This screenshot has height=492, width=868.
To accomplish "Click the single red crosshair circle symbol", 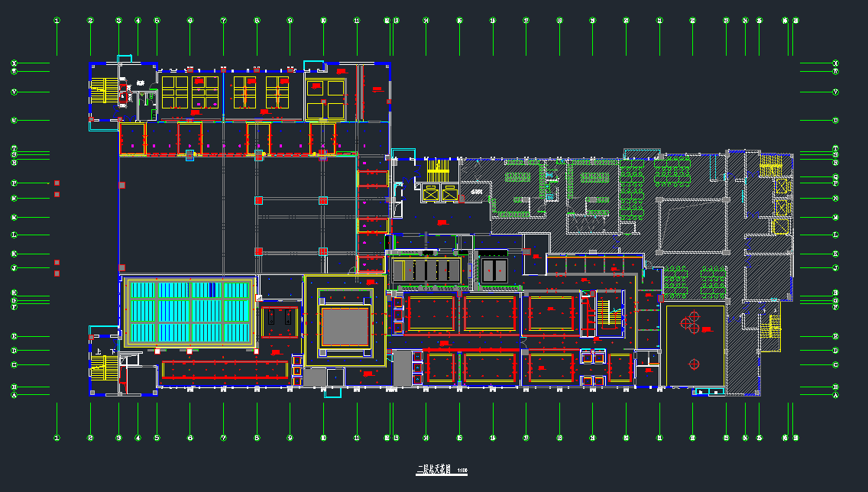I will pyautogui.click(x=694, y=364).
